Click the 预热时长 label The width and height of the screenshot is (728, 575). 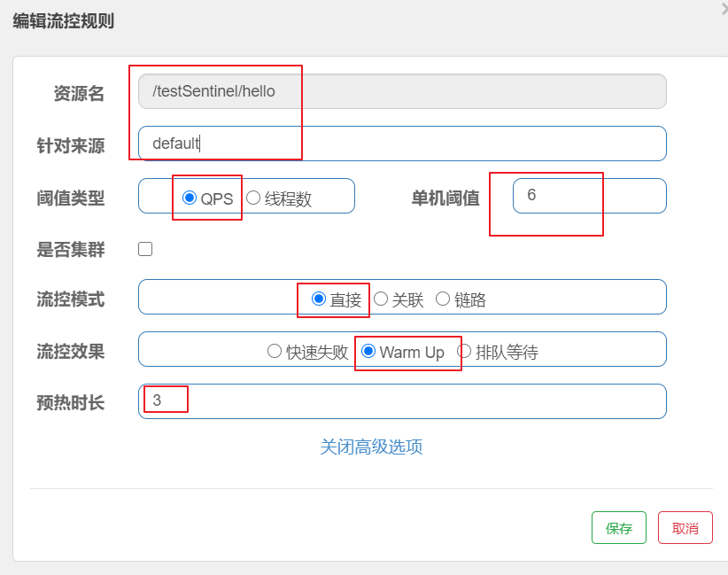tap(71, 403)
